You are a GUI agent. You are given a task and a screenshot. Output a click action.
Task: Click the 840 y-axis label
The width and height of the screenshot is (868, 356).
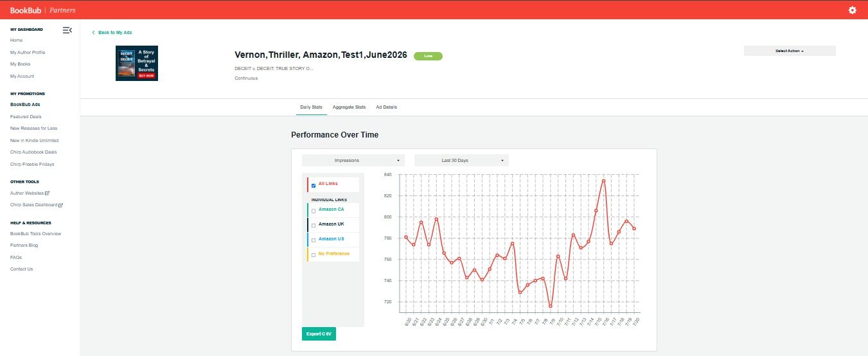coord(387,174)
